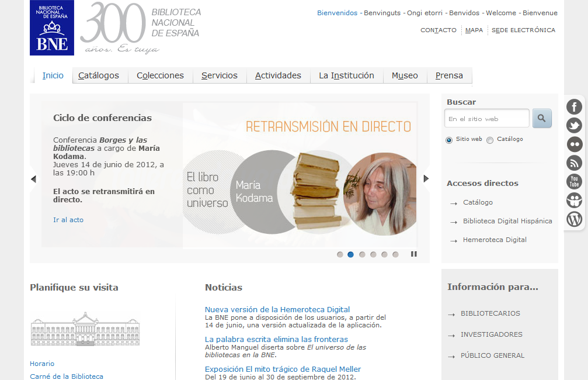The height and width of the screenshot is (380, 588).
Task: Open the Horario link
Action: (x=42, y=364)
